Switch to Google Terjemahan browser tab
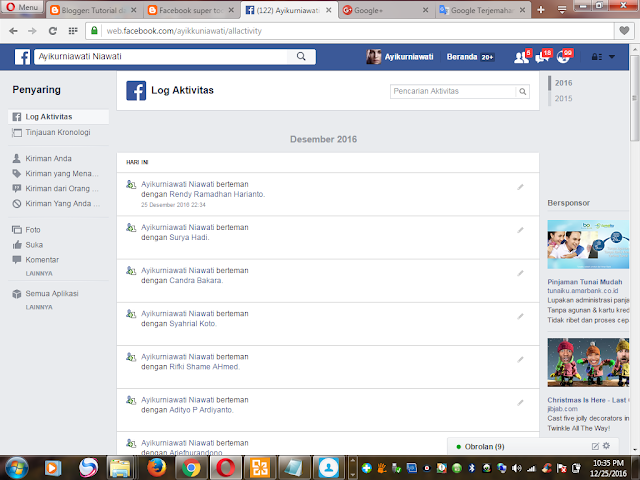This screenshot has width=640, height=480. 483,10
